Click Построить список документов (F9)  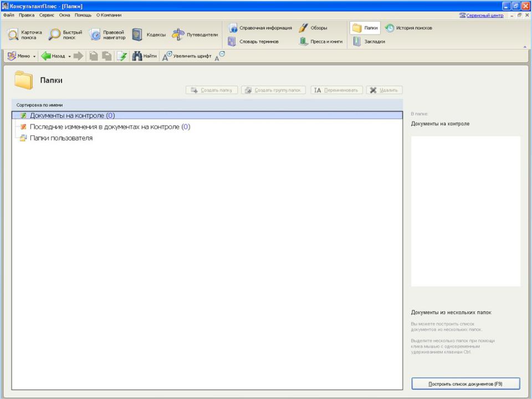(465, 383)
